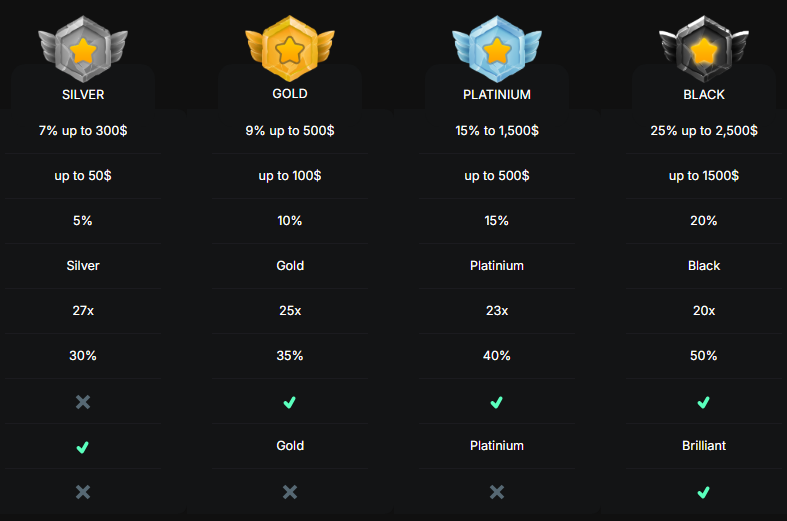
Task: Click the gray X in Platinium column's last row
Action: [x=497, y=492]
